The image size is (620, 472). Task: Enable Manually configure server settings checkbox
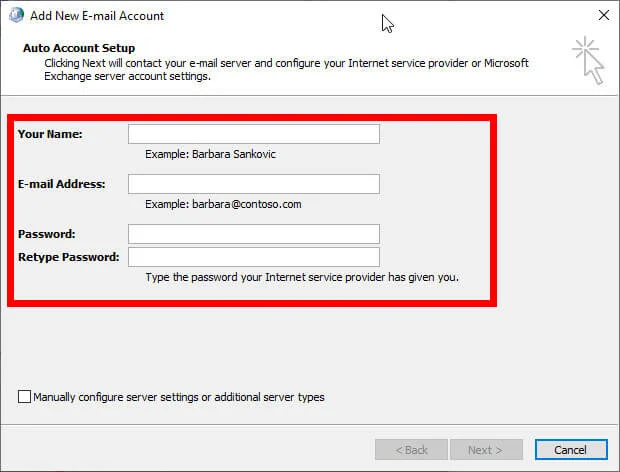pos(25,396)
